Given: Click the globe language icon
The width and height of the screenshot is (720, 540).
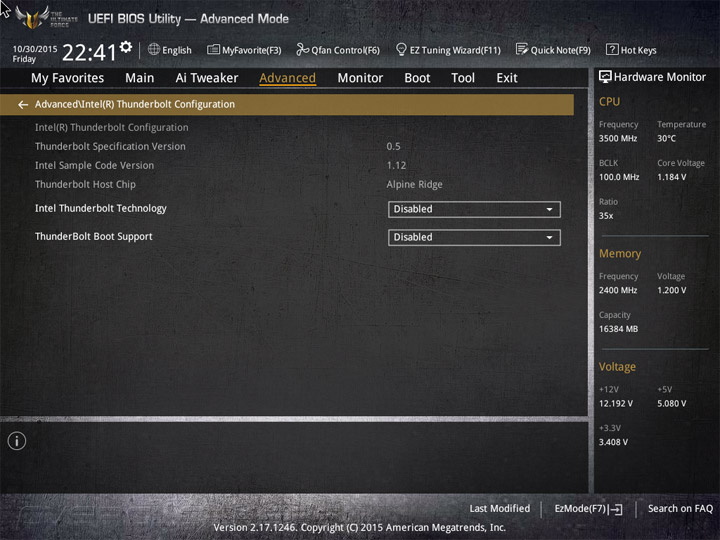Looking at the screenshot, I should (x=154, y=49).
